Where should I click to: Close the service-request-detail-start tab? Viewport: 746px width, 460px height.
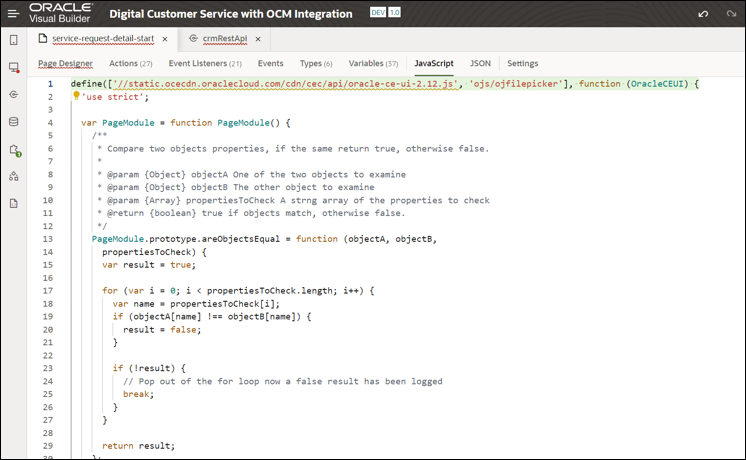click(165, 39)
